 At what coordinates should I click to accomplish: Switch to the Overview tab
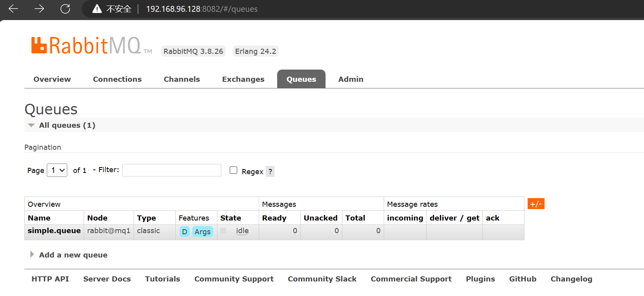(52, 79)
